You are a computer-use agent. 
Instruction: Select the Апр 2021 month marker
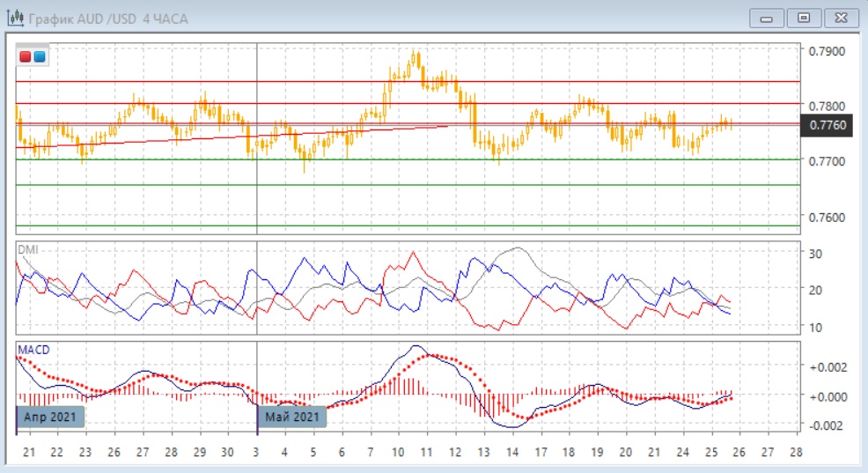pos(51,417)
